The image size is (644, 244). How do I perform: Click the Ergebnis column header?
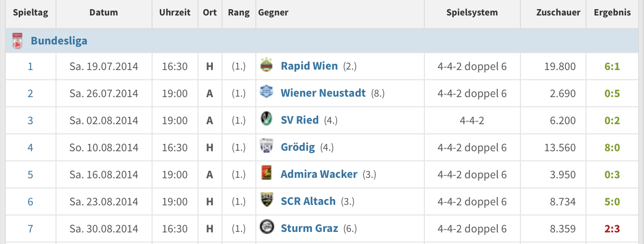pos(612,13)
